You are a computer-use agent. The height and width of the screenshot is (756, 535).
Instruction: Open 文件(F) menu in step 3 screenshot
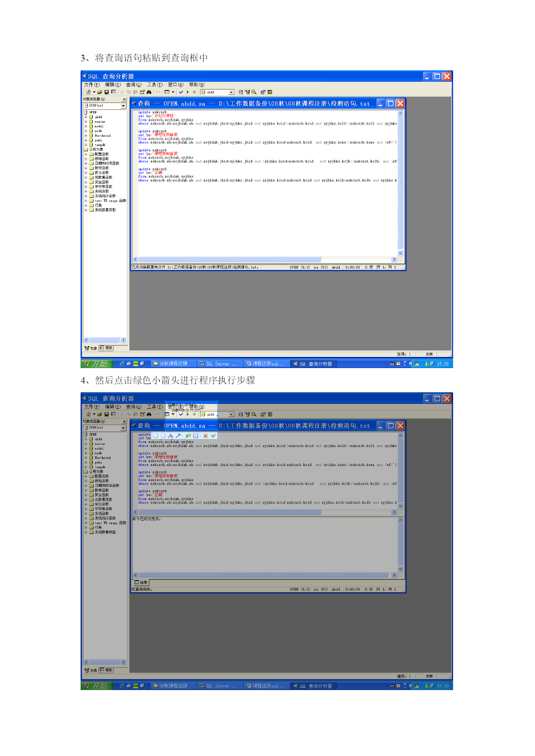coord(92,85)
